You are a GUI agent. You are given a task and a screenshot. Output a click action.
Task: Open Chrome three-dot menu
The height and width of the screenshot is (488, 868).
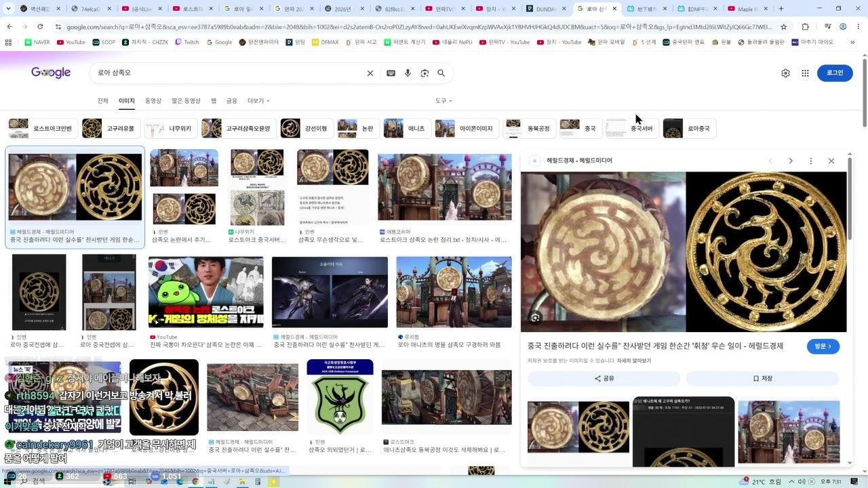point(858,26)
